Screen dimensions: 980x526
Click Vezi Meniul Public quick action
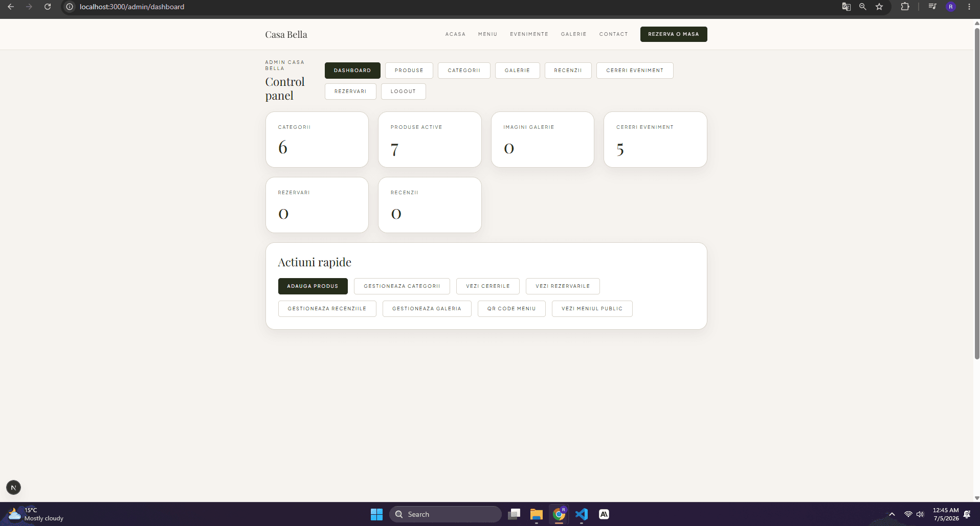coord(592,309)
